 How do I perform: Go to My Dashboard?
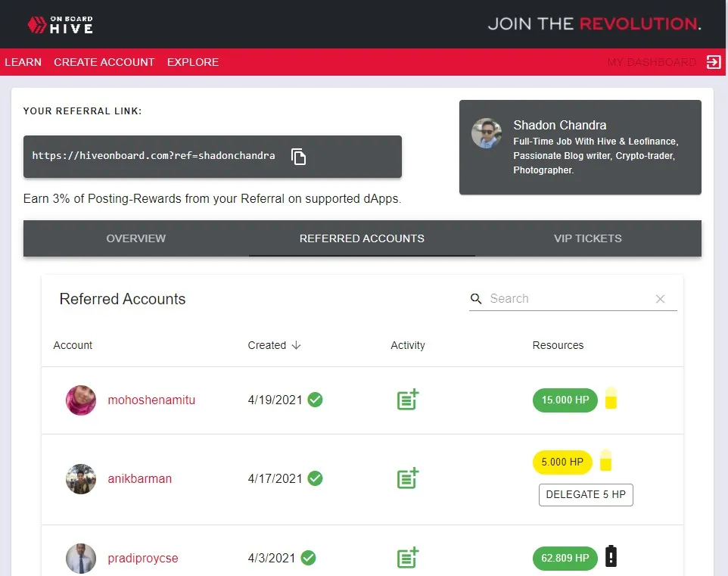[x=652, y=62]
